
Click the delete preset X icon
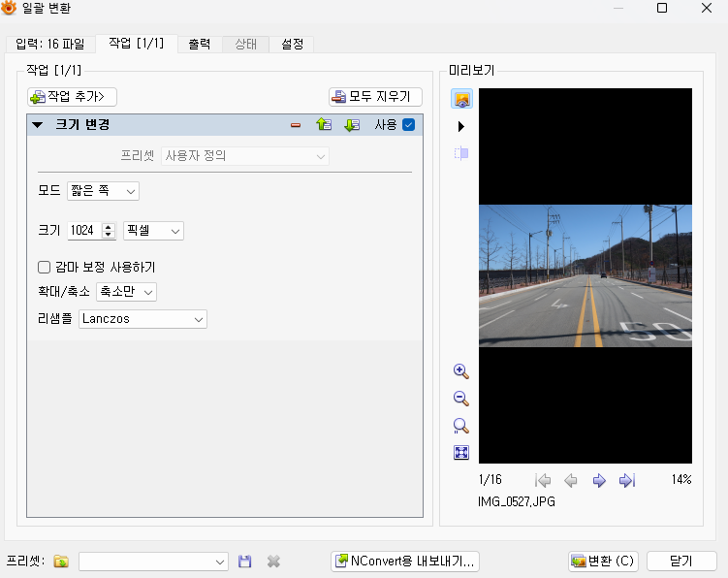click(x=273, y=562)
